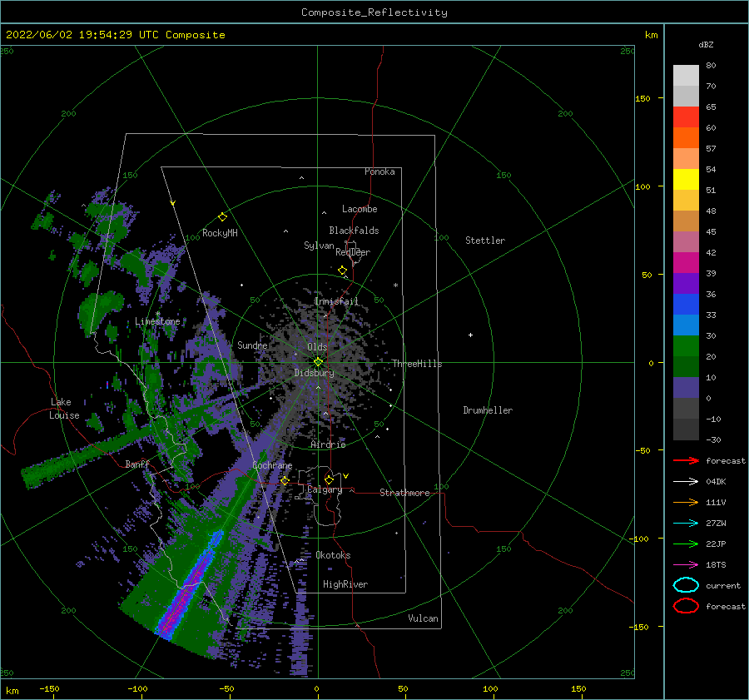Click the yellow diamond marker below RedDeer
This screenshot has height=700, width=749.
[343, 271]
